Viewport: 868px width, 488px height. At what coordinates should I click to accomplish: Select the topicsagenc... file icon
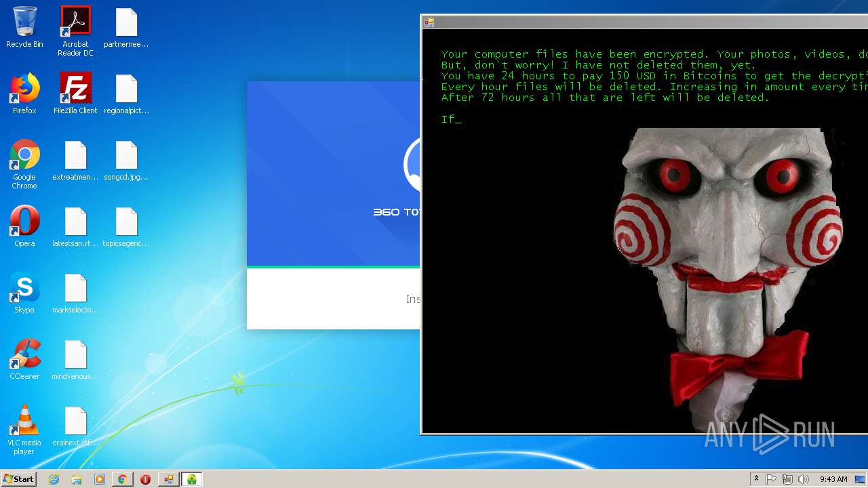pos(126,227)
